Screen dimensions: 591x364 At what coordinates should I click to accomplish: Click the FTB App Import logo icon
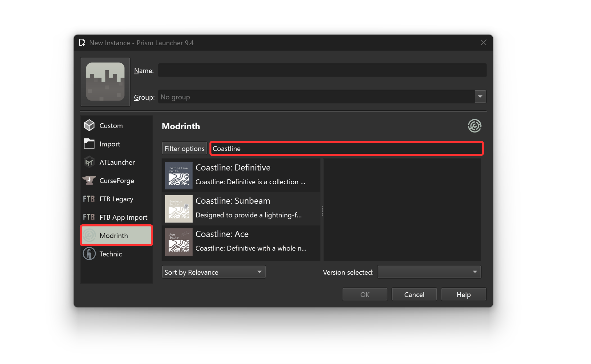point(89,217)
